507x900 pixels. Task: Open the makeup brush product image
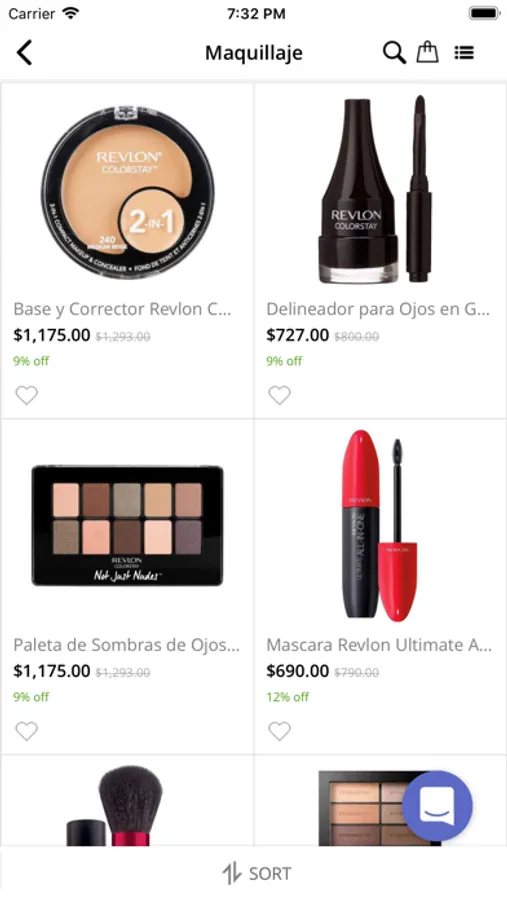115,806
